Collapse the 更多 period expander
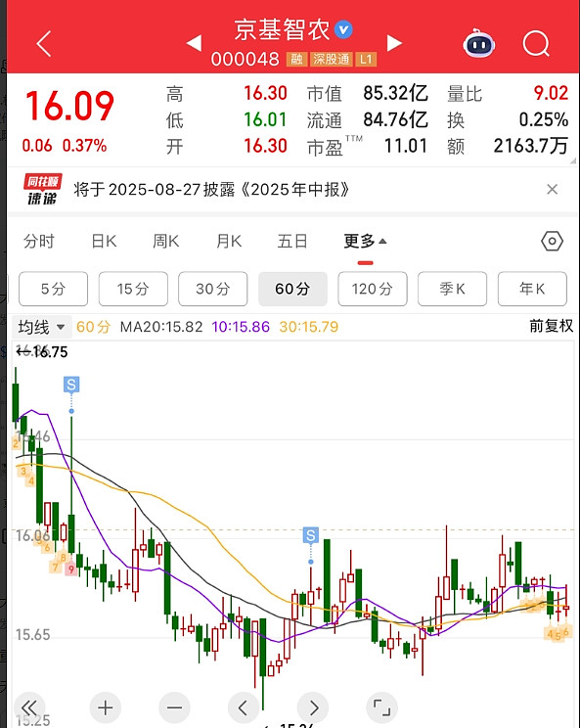Viewport: 580px width, 728px height. 365,242
